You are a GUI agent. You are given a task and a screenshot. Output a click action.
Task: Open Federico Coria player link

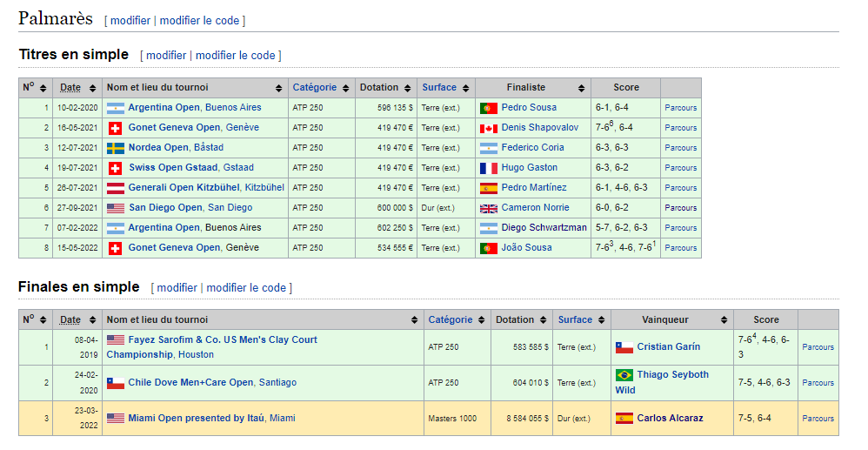pyautogui.click(x=532, y=147)
